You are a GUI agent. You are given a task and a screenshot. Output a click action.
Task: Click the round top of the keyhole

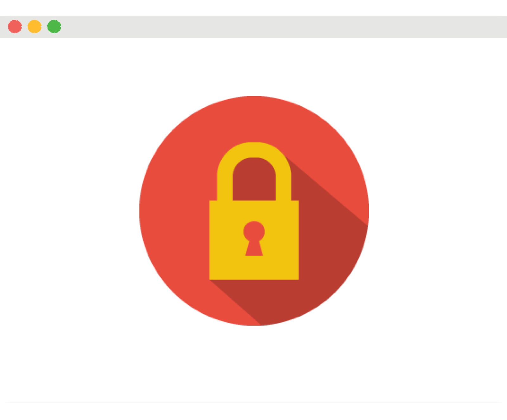254,231
